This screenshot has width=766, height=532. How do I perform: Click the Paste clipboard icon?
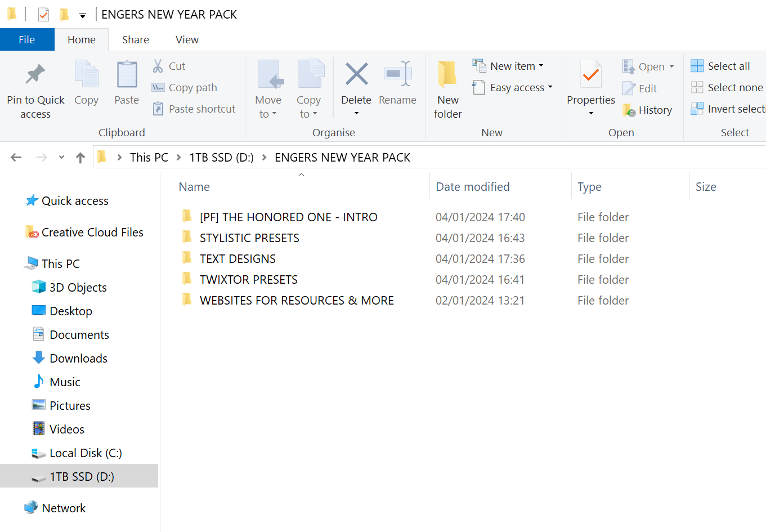tap(127, 74)
